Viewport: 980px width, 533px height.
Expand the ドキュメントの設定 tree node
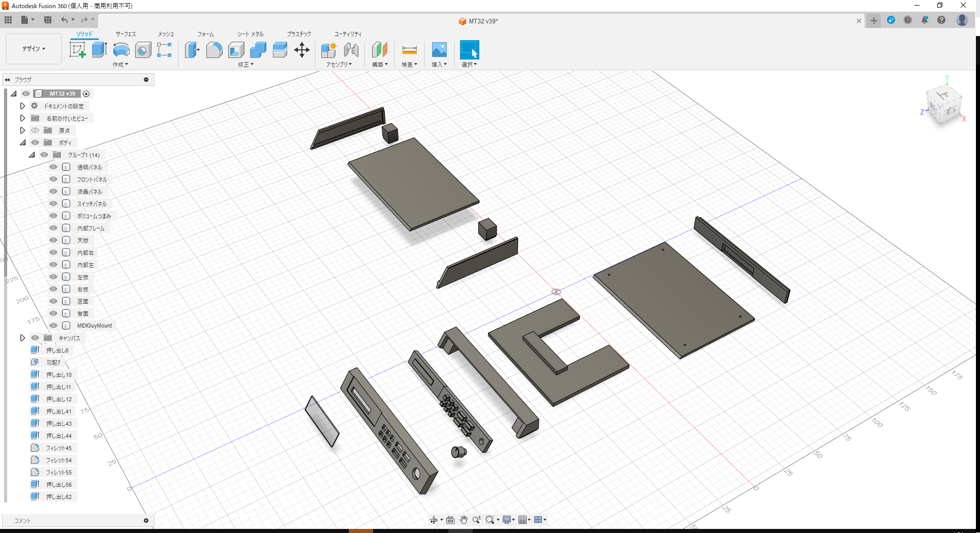point(22,105)
